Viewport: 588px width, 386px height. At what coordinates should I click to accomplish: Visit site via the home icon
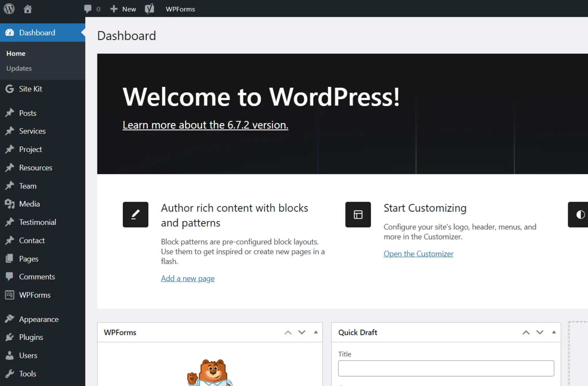click(x=28, y=9)
